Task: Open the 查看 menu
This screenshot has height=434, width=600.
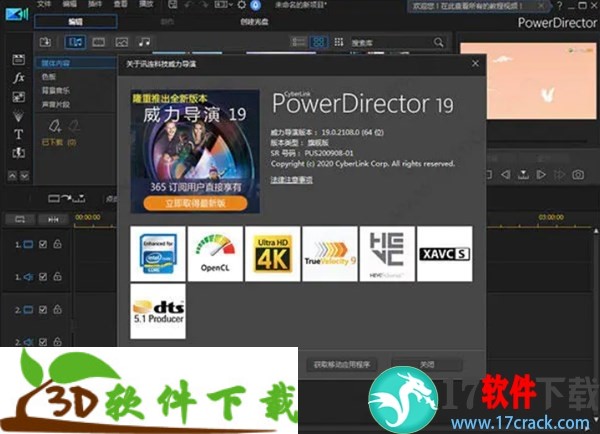Action: pyautogui.click(x=121, y=4)
